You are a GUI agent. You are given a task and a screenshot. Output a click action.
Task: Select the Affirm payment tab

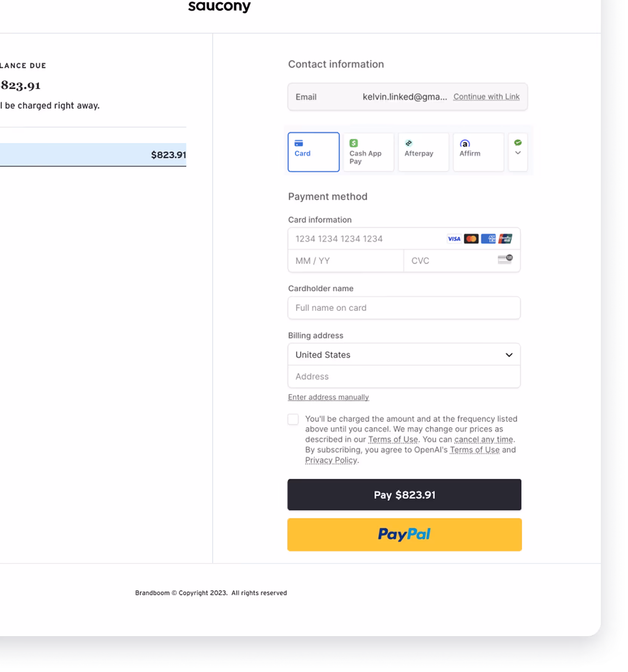point(478,152)
